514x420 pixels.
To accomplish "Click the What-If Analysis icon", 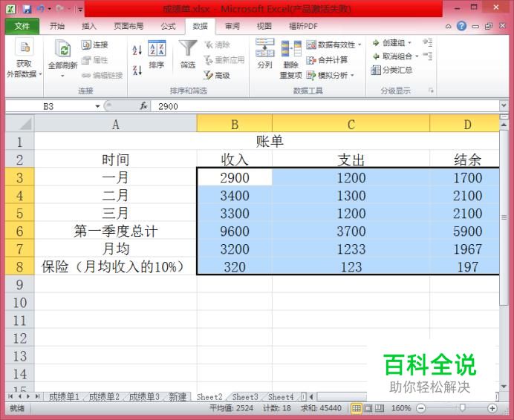I will [x=311, y=75].
